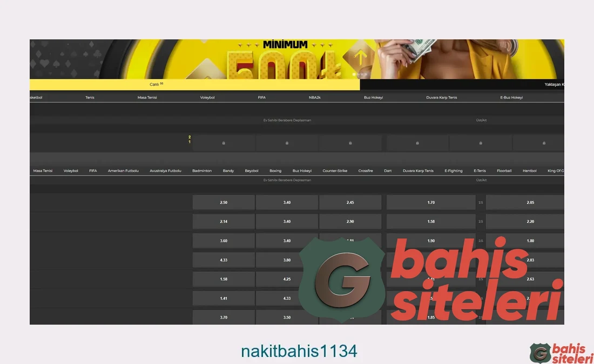Viewport: 594px width, 364px height.
Task: Click the shield watermark logo in the page center
Action: click(342, 279)
